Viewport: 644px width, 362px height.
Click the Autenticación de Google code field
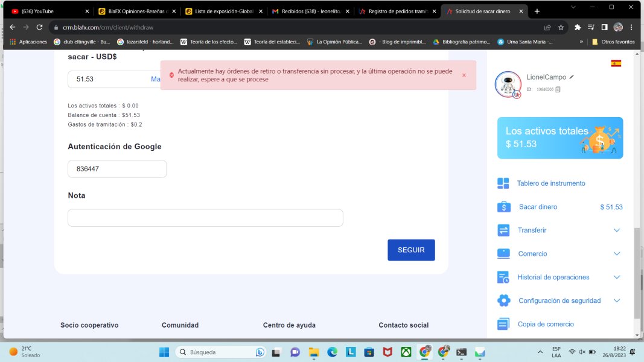(x=116, y=169)
